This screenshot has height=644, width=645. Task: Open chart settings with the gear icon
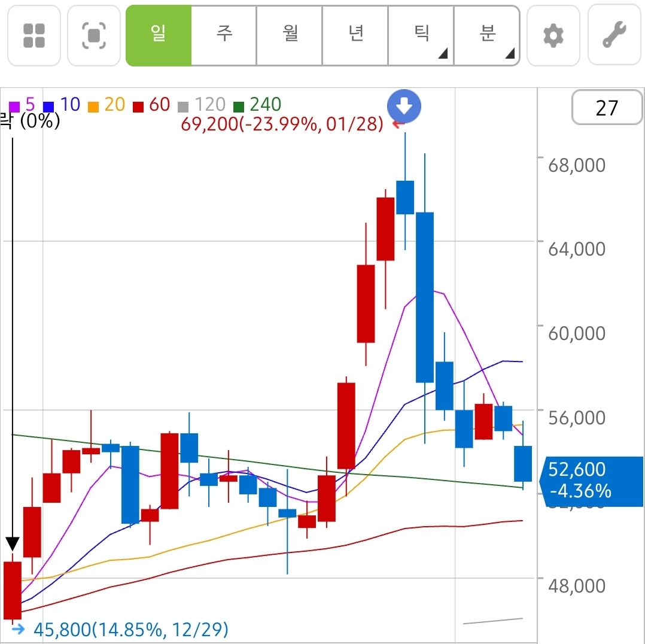[553, 35]
